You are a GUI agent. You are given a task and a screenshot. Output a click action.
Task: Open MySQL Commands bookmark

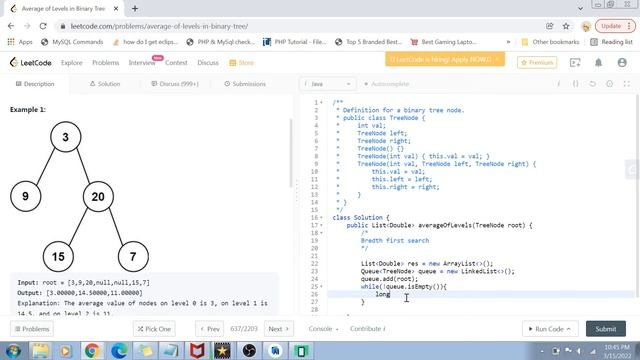pyautogui.click(x=72, y=42)
